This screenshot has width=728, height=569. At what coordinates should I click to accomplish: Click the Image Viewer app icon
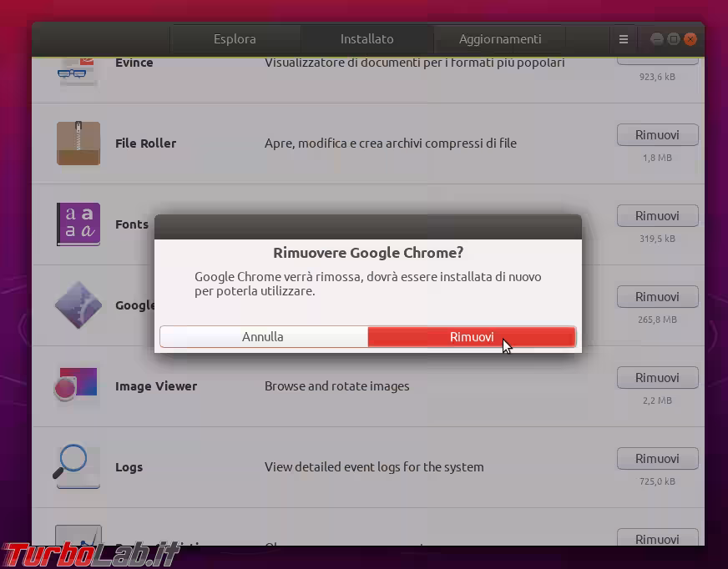(78, 386)
